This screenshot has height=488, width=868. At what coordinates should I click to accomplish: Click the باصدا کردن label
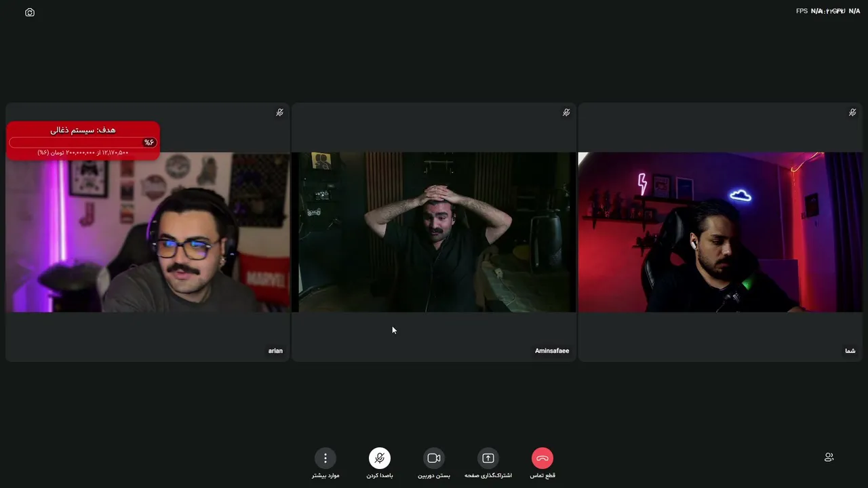click(380, 476)
